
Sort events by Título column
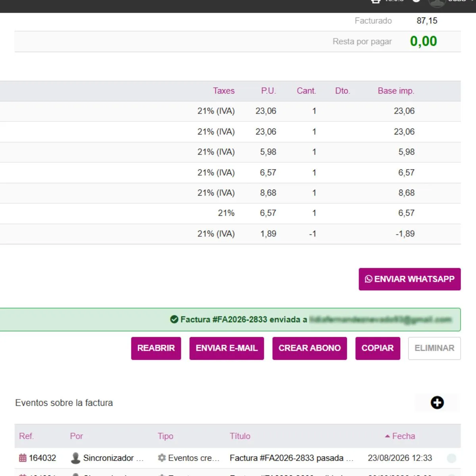click(x=240, y=436)
